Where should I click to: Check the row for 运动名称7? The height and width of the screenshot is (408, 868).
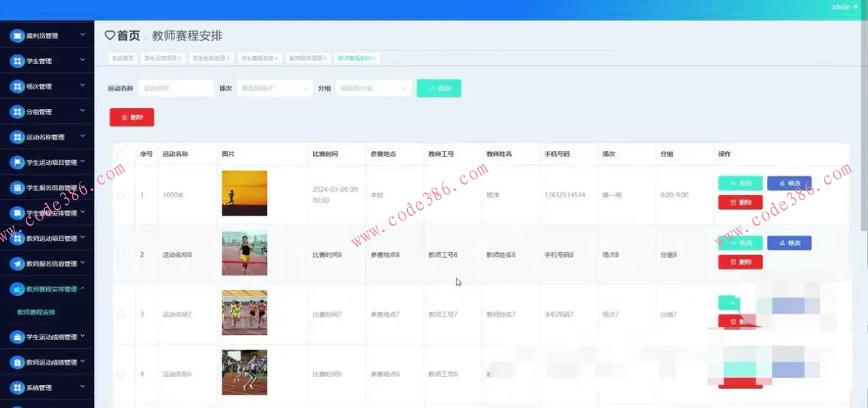click(121, 314)
